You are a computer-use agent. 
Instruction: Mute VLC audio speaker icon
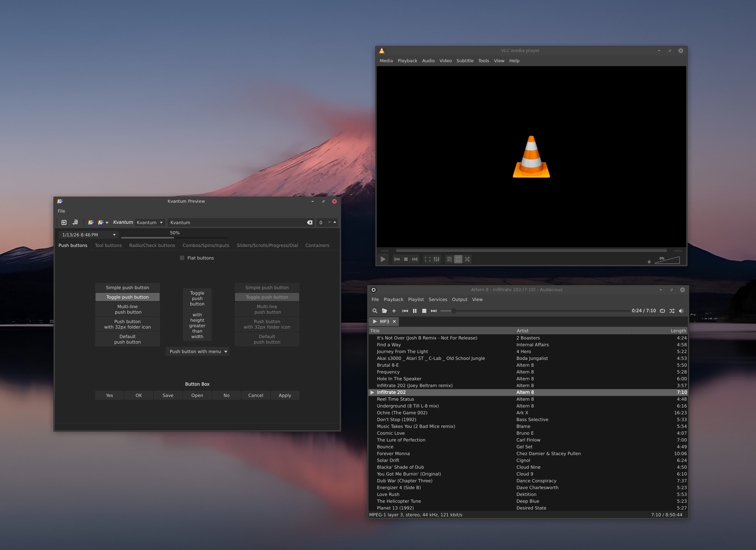[x=649, y=262]
